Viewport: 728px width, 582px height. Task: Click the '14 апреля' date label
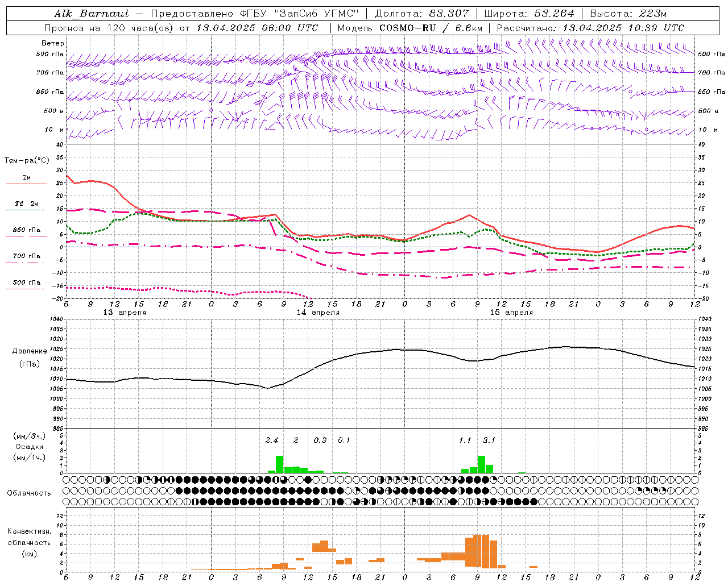(318, 313)
